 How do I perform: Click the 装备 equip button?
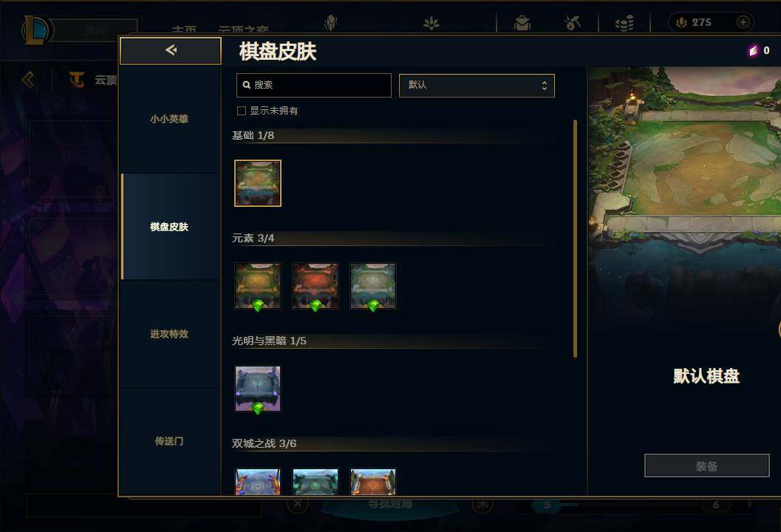[707, 465]
